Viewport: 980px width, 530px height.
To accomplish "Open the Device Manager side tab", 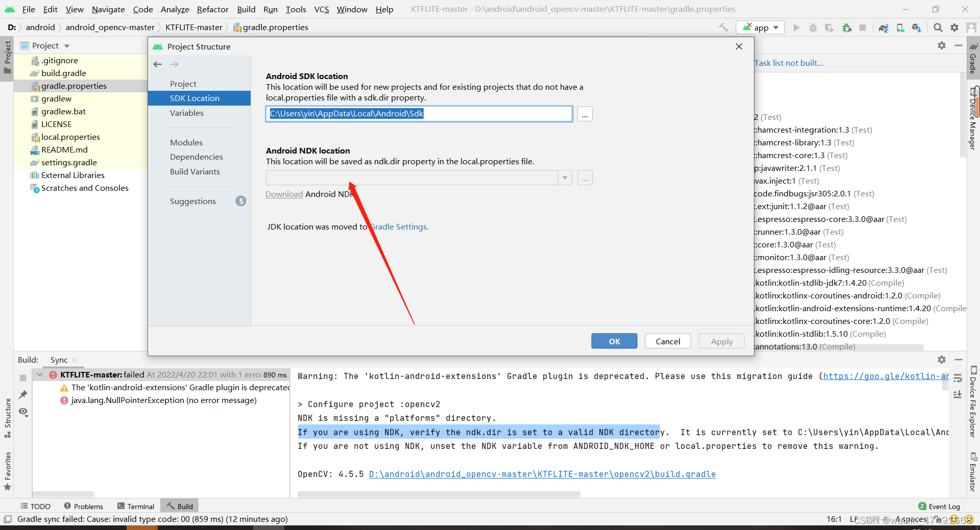I will coord(973,118).
